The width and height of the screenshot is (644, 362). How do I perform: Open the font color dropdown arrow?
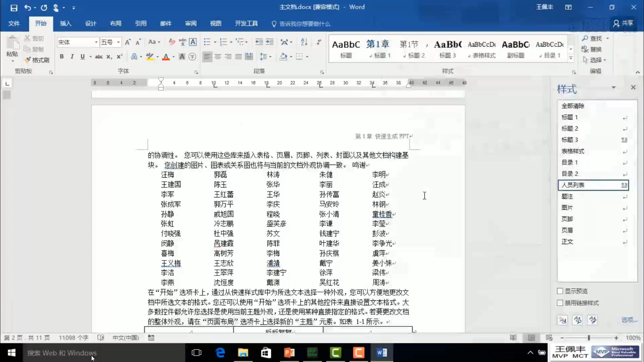pos(173,57)
